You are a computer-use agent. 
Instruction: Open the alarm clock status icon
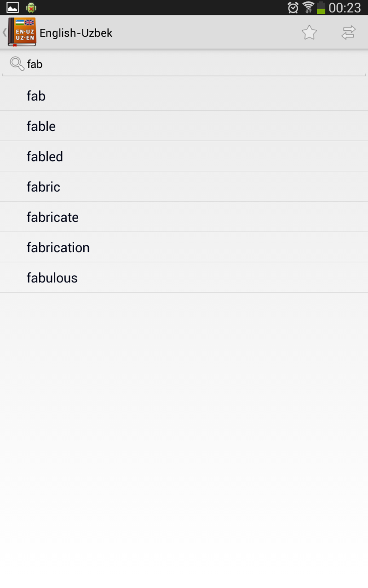[x=293, y=8]
